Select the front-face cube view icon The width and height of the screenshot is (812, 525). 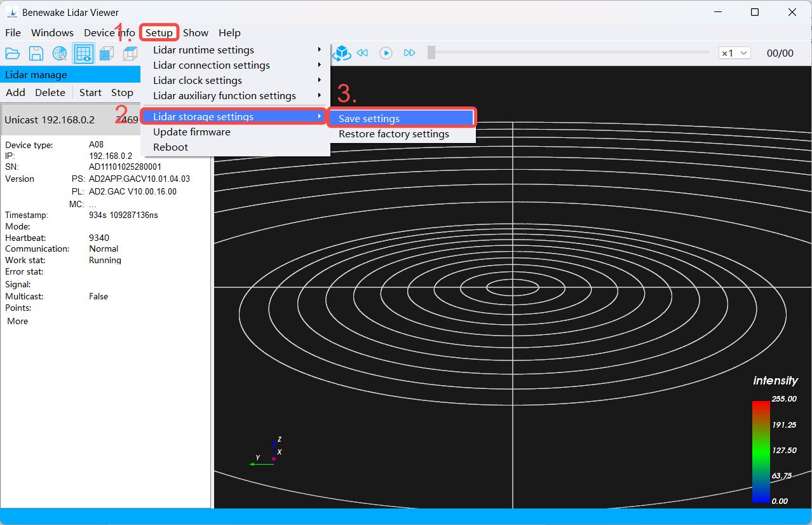click(x=107, y=53)
